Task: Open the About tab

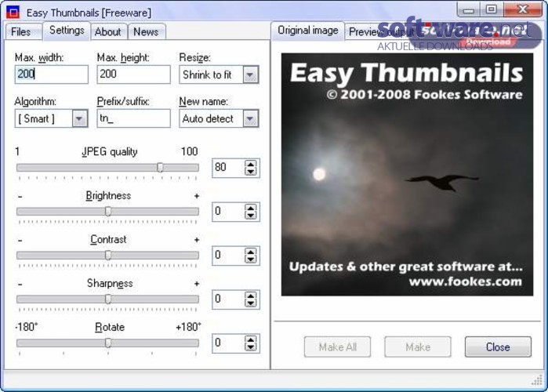Action: pyautogui.click(x=108, y=32)
